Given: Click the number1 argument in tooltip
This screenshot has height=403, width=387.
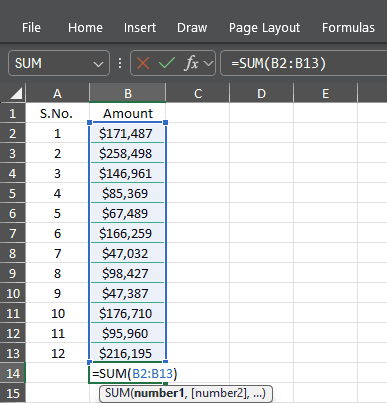Looking at the screenshot, I should [159, 393].
